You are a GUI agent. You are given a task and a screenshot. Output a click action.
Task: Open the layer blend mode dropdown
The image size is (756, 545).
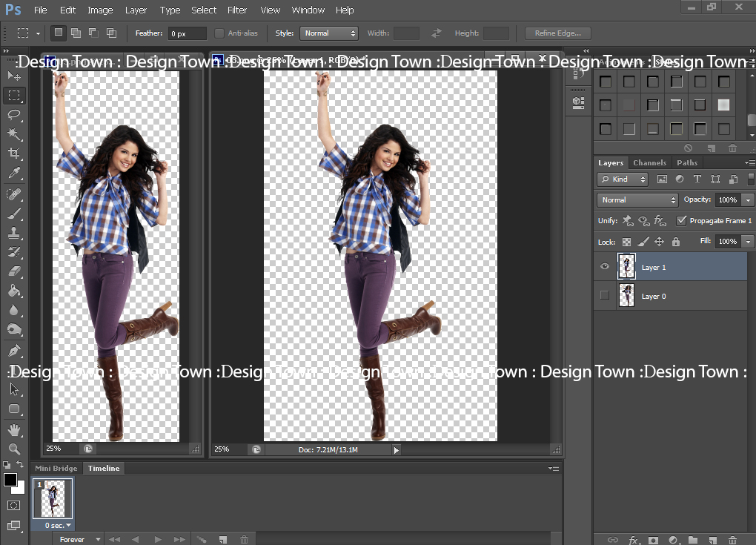[637, 200]
